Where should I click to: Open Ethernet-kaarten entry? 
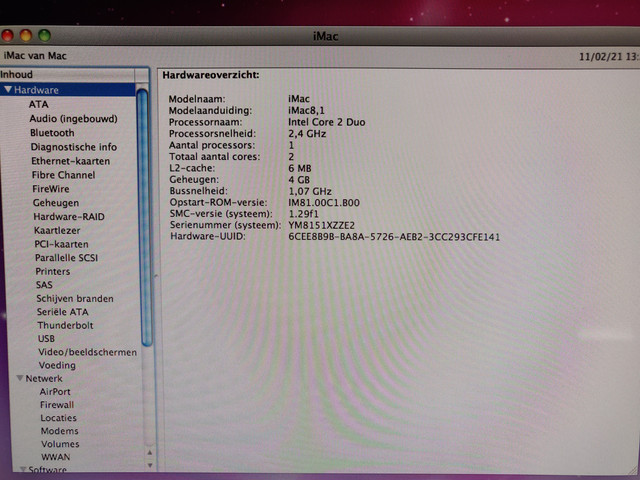[71, 161]
